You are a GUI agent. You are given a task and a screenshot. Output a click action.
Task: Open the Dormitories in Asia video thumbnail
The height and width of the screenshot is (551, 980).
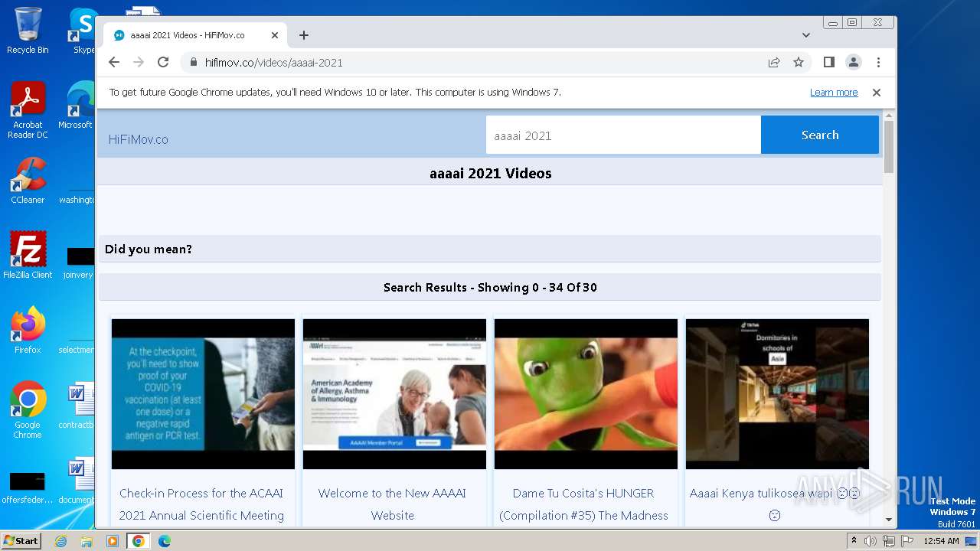(x=777, y=393)
